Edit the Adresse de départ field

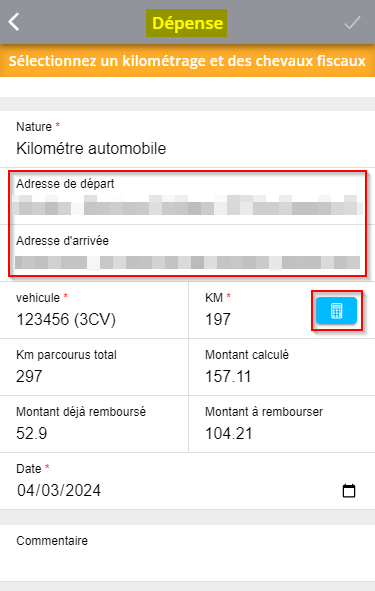tap(187, 197)
